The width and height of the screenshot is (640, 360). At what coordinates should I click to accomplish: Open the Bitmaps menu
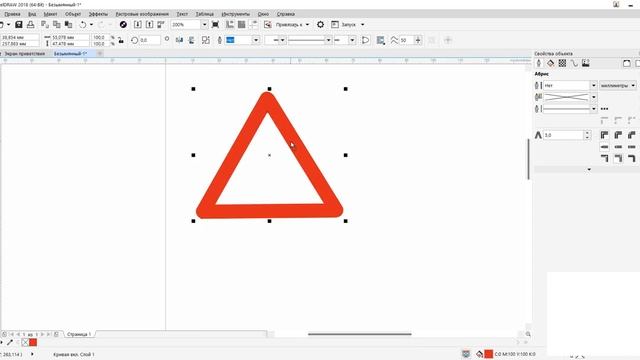click(142, 14)
